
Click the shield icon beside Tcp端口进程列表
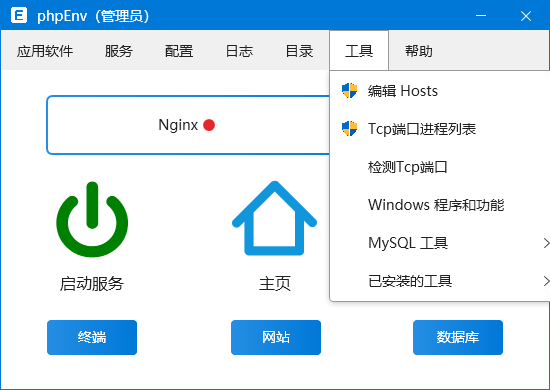pyautogui.click(x=349, y=128)
